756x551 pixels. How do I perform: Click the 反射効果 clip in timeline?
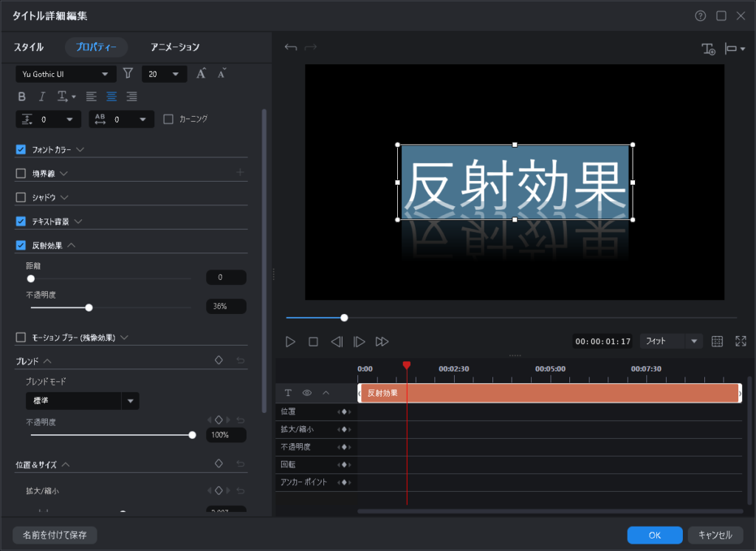549,393
